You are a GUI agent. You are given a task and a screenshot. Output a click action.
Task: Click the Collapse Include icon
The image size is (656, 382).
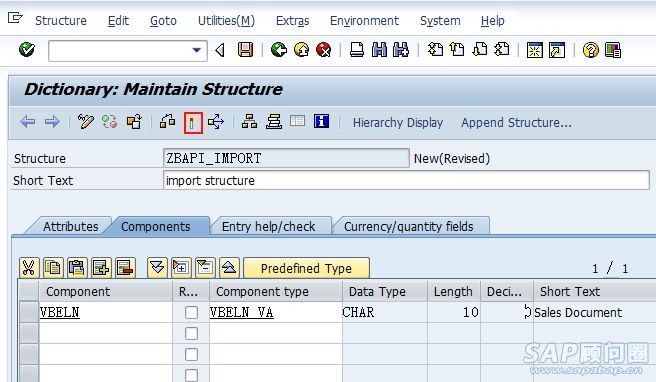point(205,268)
